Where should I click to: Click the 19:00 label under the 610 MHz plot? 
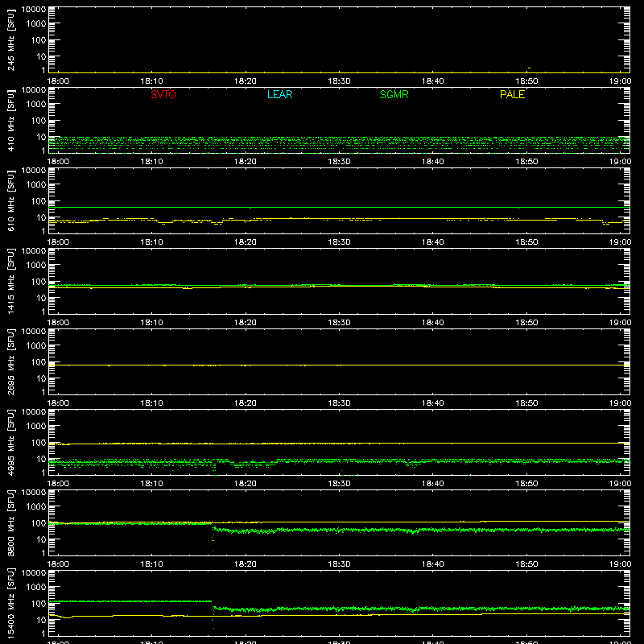pyautogui.click(x=620, y=242)
